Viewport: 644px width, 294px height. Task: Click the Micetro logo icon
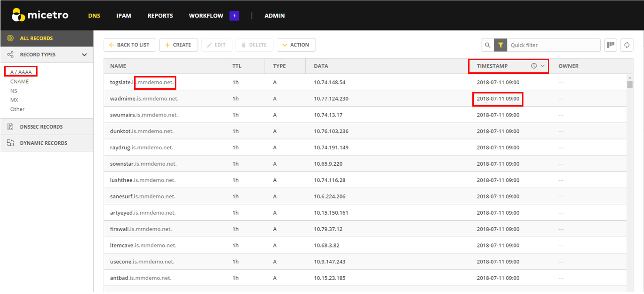pos(18,15)
